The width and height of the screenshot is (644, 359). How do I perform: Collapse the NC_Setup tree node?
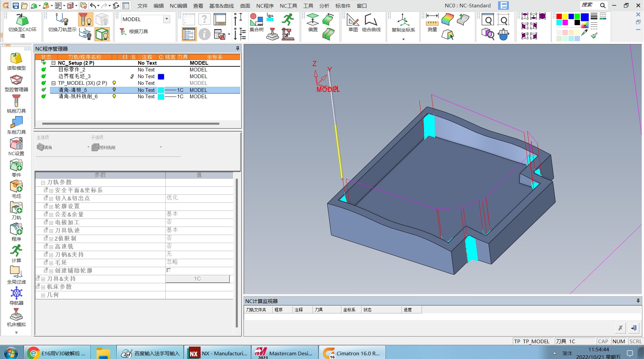(x=53, y=63)
